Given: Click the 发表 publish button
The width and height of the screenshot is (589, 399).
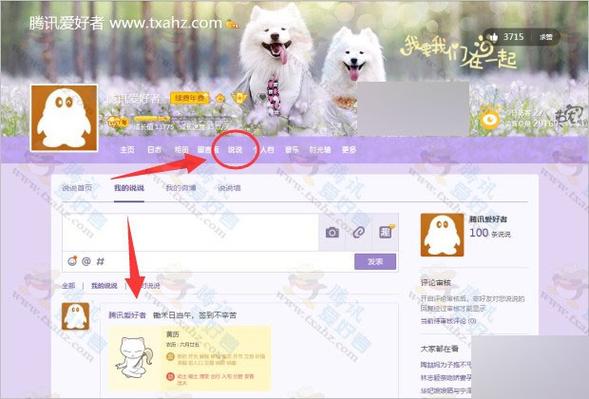Looking at the screenshot, I should (375, 261).
